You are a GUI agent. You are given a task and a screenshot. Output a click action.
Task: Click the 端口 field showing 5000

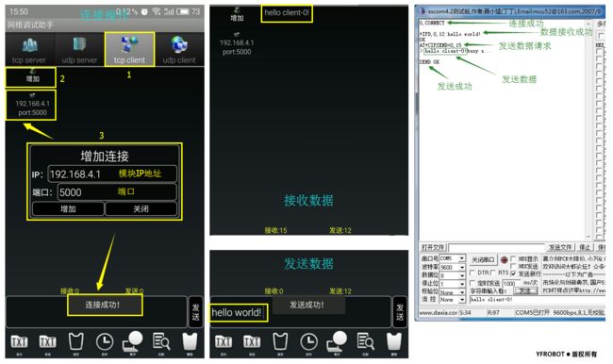click(117, 192)
